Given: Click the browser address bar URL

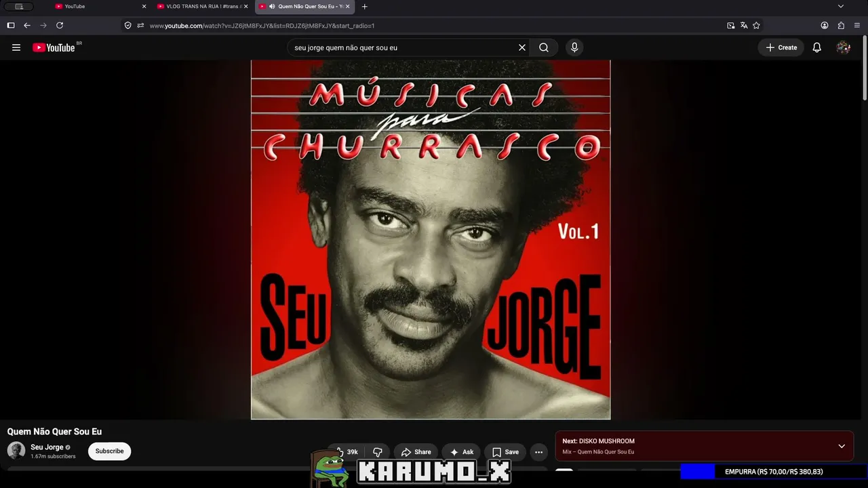Looking at the screenshot, I should click(x=262, y=26).
